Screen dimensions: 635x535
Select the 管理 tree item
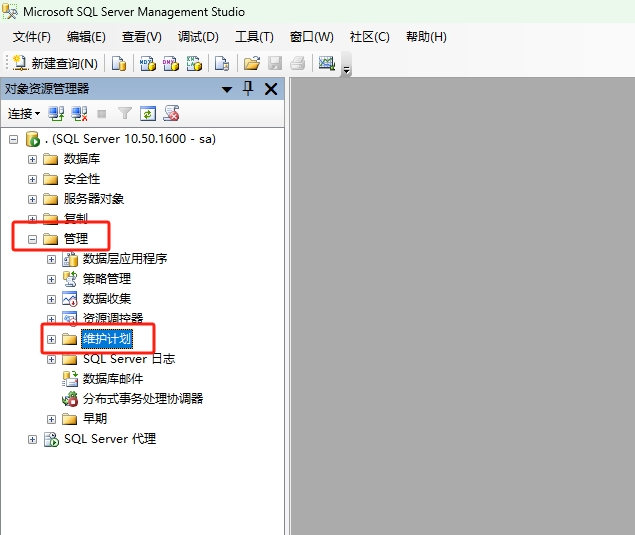click(x=76, y=239)
